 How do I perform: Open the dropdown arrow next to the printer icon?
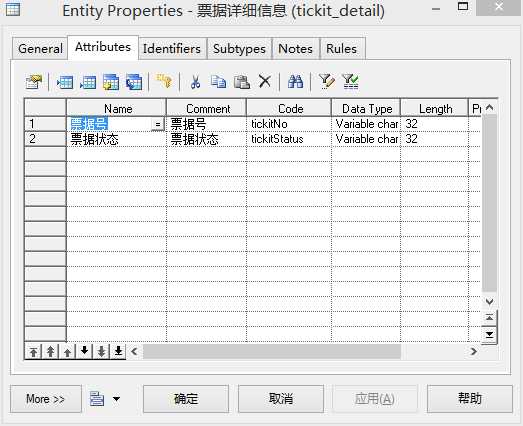(116, 399)
